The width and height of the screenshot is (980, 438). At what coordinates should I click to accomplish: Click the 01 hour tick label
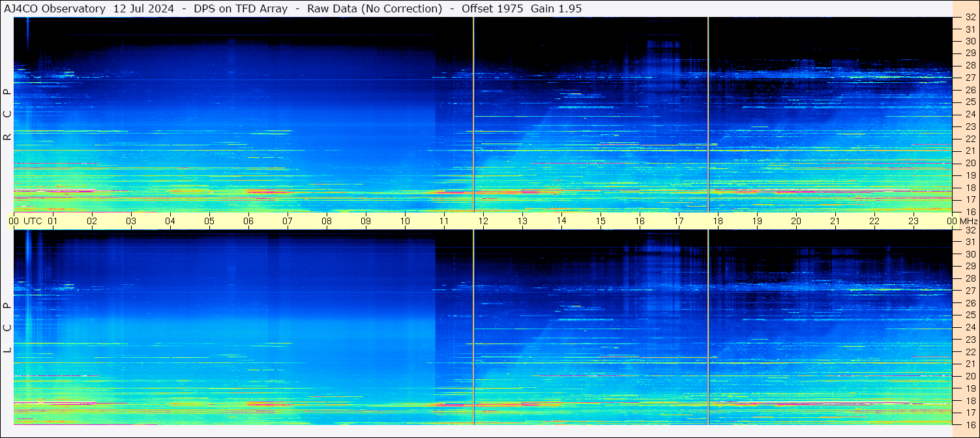(53, 221)
